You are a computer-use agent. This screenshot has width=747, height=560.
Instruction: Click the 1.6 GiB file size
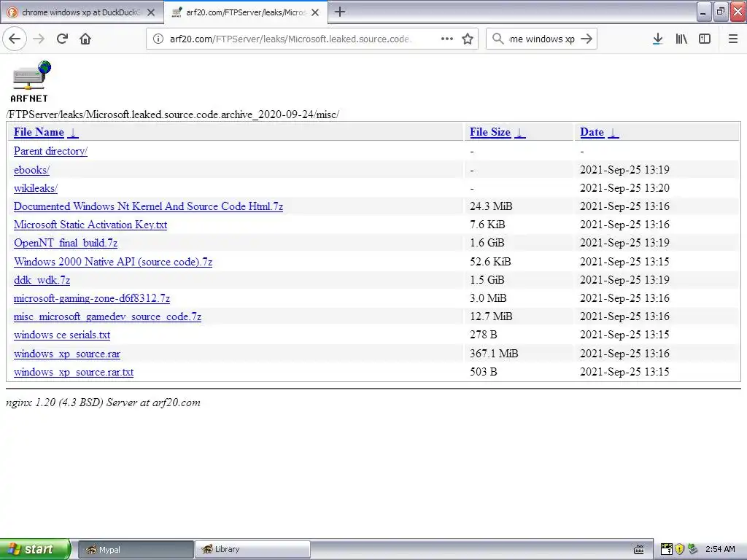[x=487, y=243]
